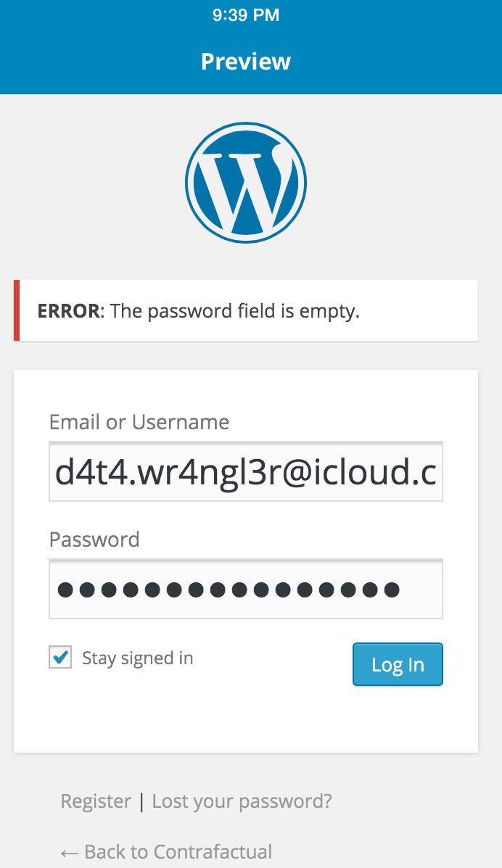Screen dimensions: 502x868
Task: Click the 9:39 PM clock in status bar
Action: pyautogui.click(x=246, y=15)
